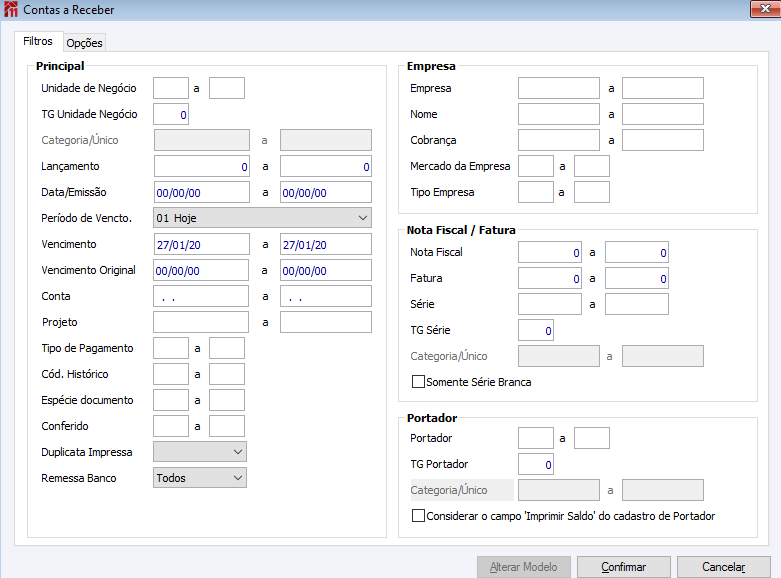This screenshot has height=578, width=781.
Task: Focus the TG Unidade Negócio field
Action: 171,114
